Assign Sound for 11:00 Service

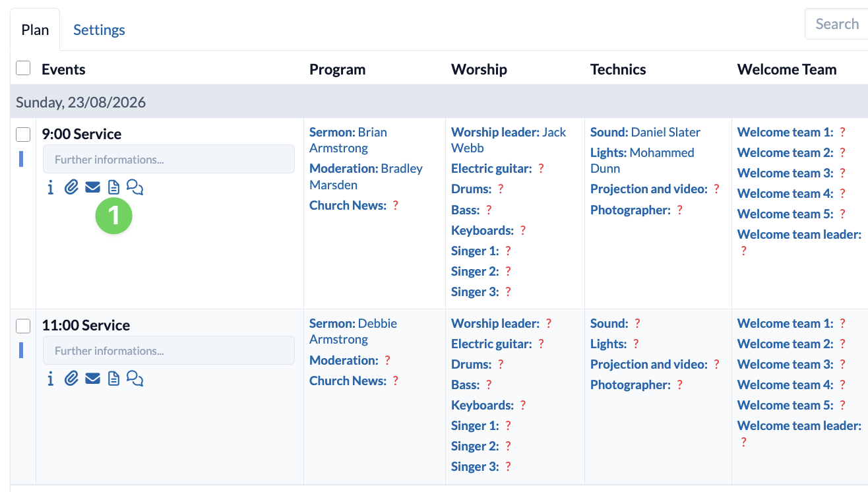point(616,323)
